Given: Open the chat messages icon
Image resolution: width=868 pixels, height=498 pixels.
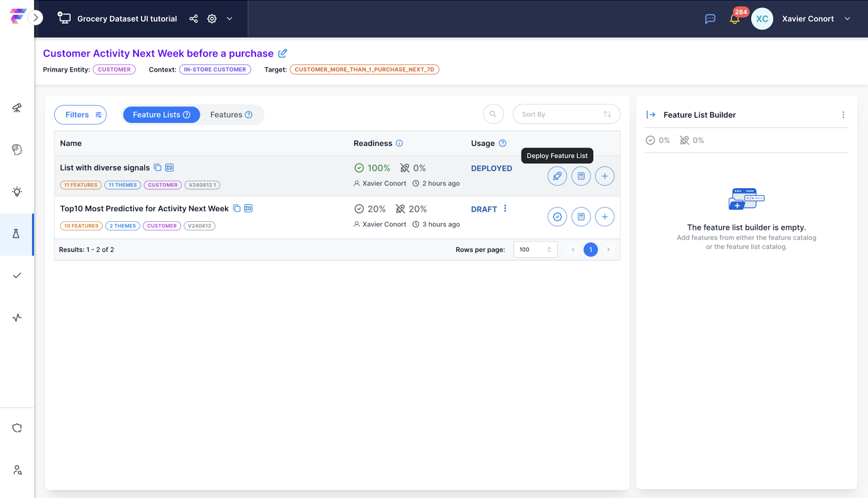Looking at the screenshot, I should pos(710,19).
